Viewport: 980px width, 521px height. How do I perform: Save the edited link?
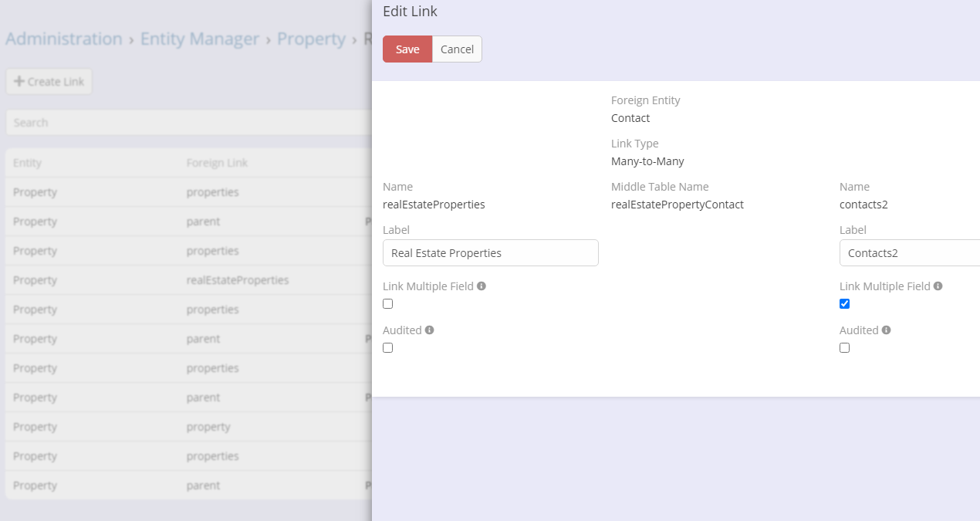(407, 49)
